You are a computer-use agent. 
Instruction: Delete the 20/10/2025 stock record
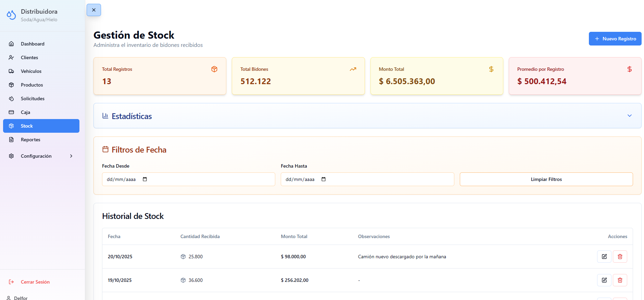point(620,257)
